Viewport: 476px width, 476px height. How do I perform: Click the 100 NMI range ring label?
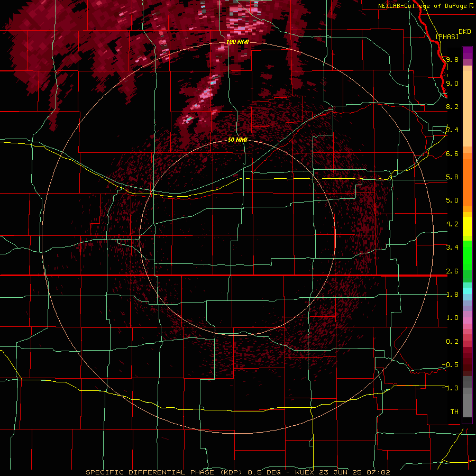(x=237, y=42)
